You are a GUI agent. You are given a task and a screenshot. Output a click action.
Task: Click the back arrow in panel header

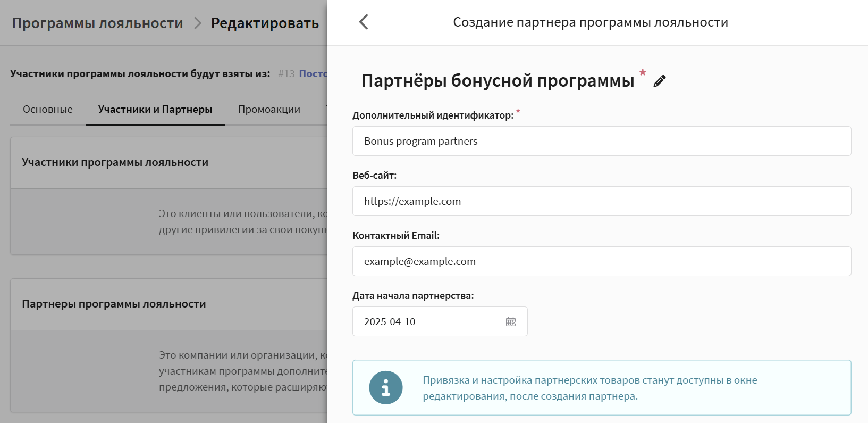364,22
